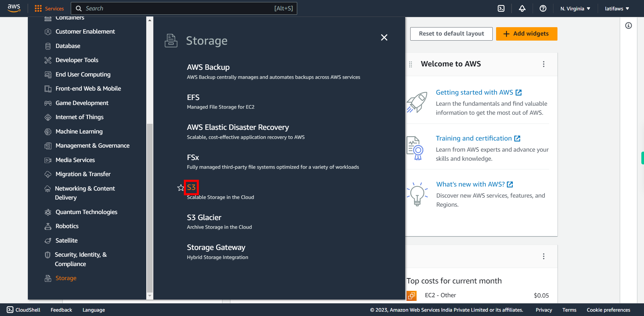Click the Welcome widget drag handle
The image size is (644, 316).
coord(411,64)
